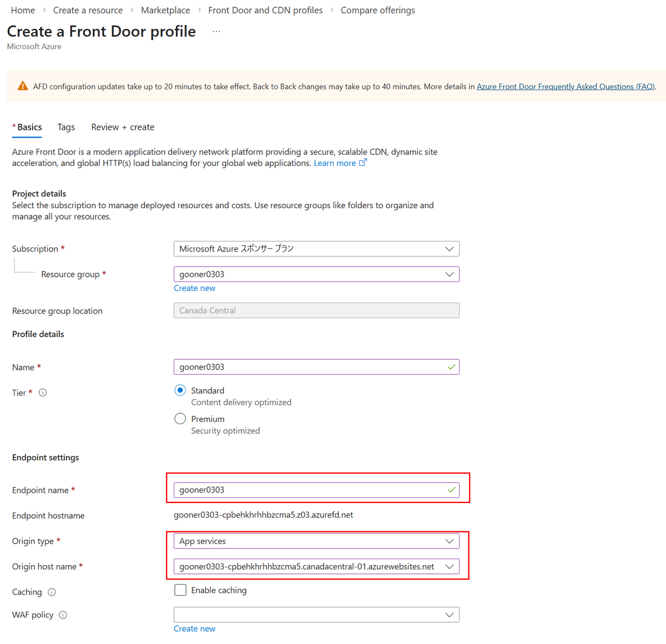666x644 pixels.
Task: Open the WAF policy dropdown
Action: pos(316,615)
